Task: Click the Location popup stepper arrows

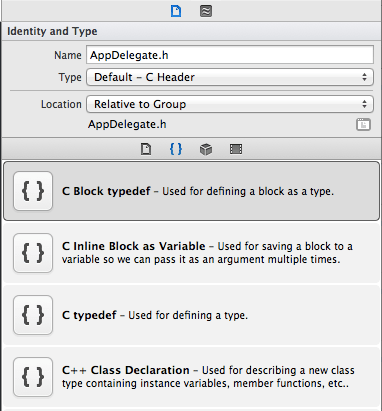Action: click(x=364, y=104)
